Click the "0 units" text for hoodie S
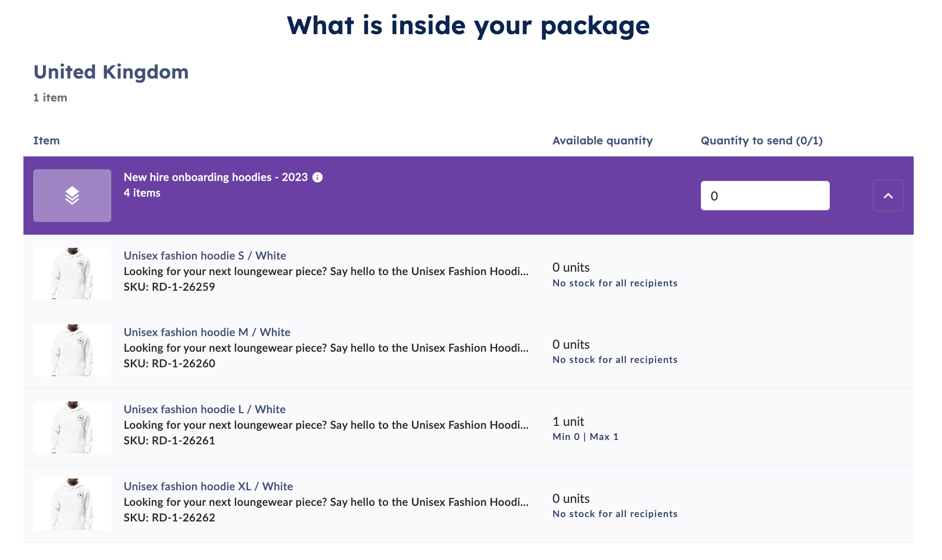 point(571,267)
